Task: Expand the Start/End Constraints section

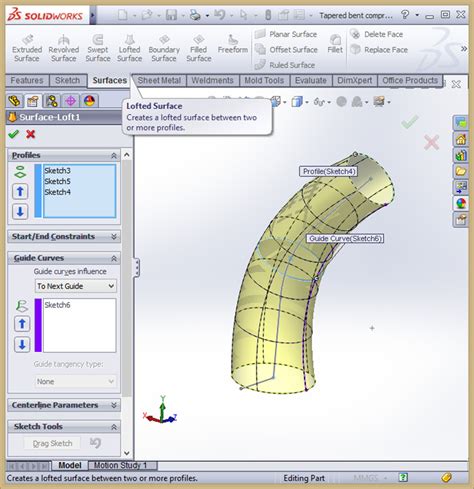Action: click(114, 237)
